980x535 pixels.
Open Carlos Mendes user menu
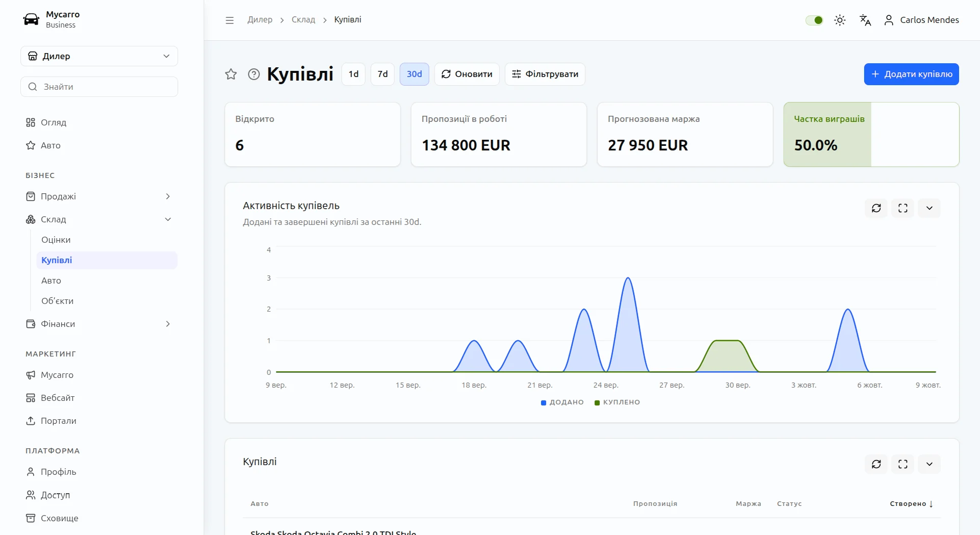(921, 20)
